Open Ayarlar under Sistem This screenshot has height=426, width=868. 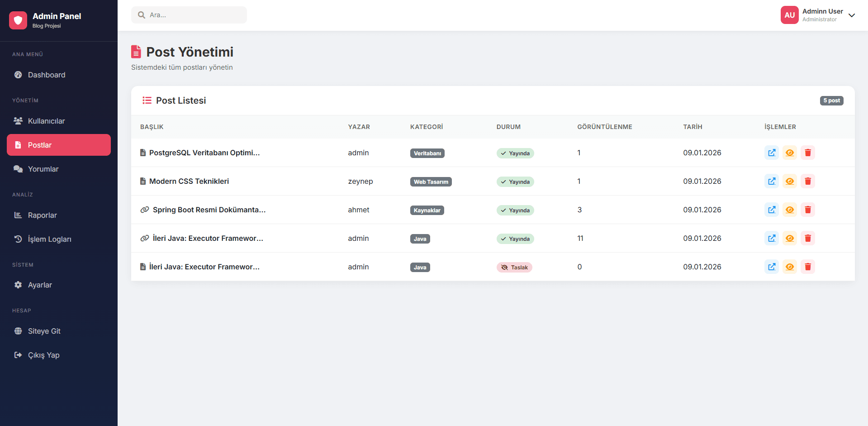pyautogui.click(x=40, y=285)
